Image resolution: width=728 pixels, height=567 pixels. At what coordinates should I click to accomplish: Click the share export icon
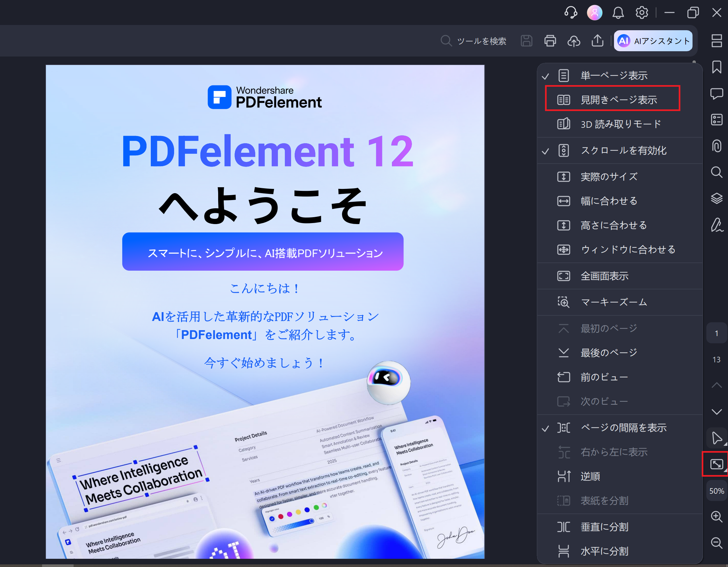597,41
